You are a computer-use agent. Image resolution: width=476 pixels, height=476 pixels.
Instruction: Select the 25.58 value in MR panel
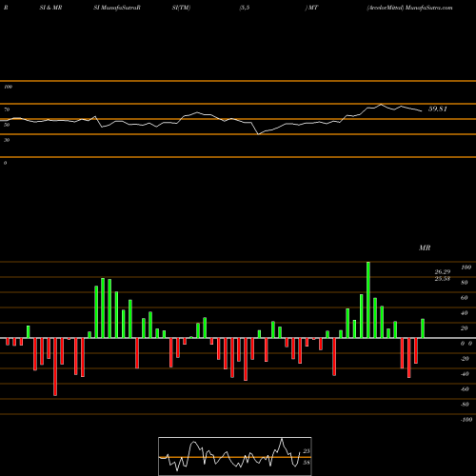pos(443,279)
